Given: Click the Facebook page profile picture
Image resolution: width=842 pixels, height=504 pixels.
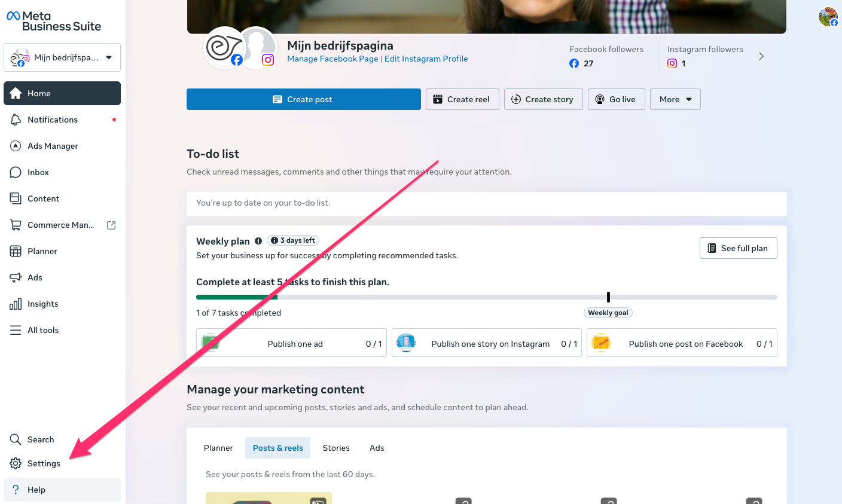Looking at the screenshot, I should 224,47.
